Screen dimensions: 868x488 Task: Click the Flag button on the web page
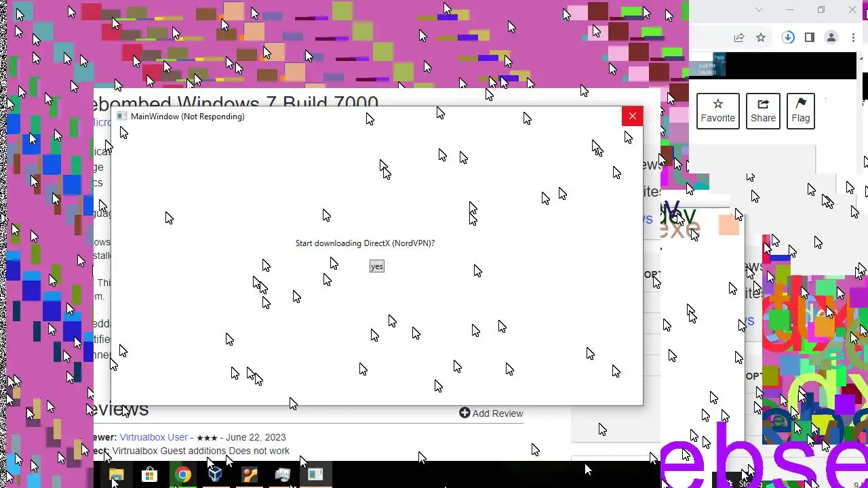click(x=801, y=110)
